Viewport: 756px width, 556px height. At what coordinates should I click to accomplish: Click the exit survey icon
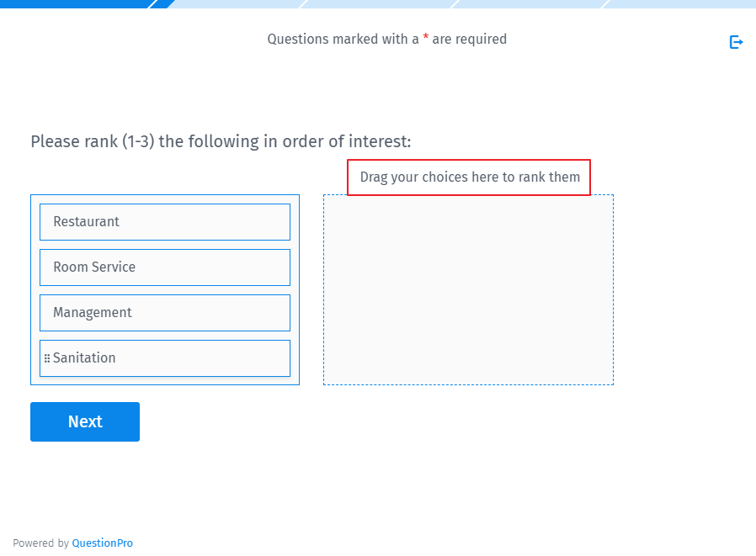pyautogui.click(x=736, y=41)
